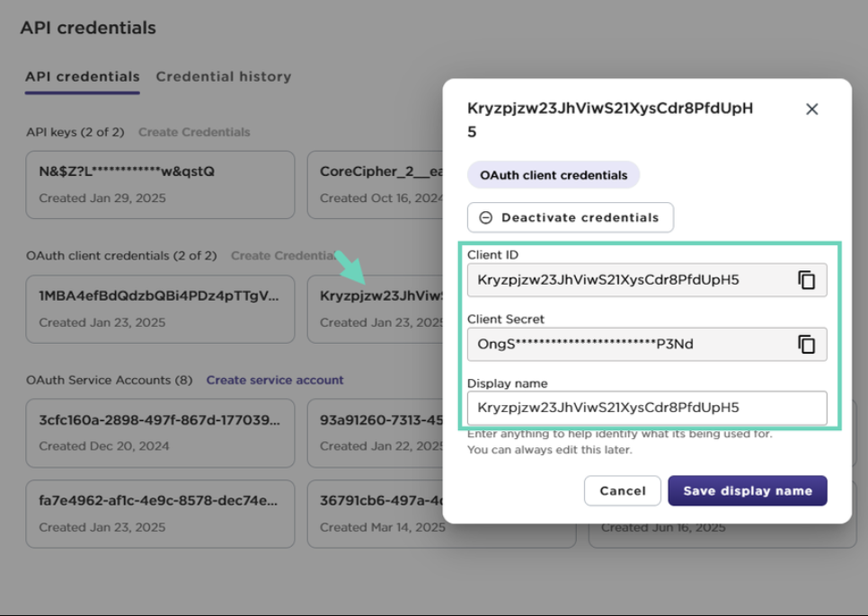Copy the Client ID value

click(x=806, y=280)
